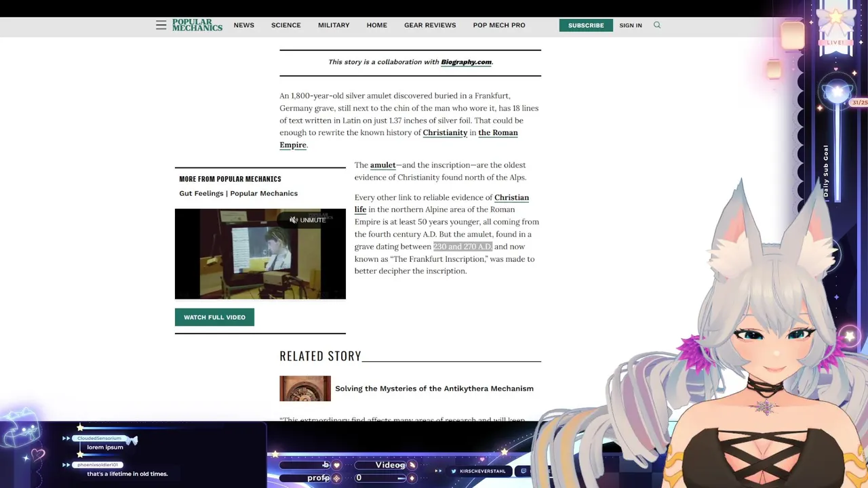Open the hamburger navigation menu

click(x=161, y=25)
